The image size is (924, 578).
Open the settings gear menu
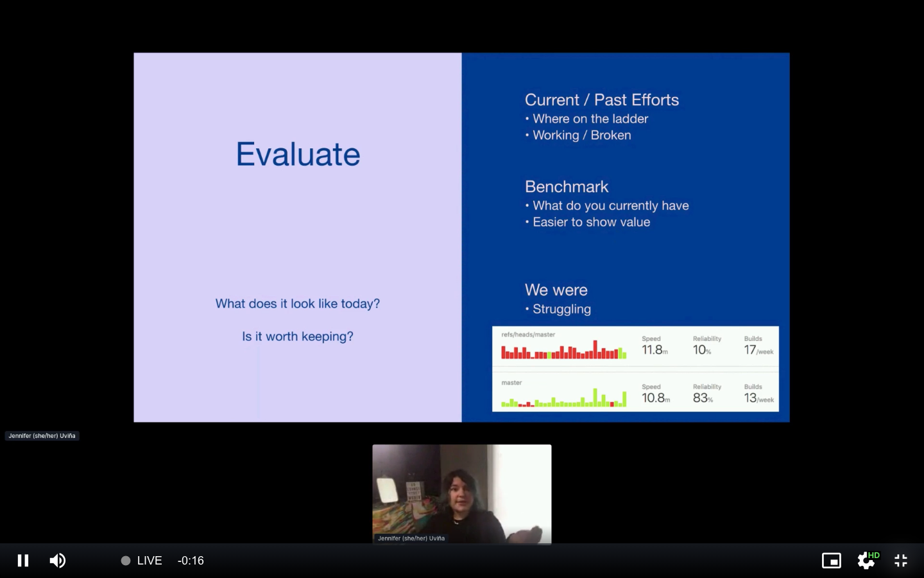click(865, 561)
